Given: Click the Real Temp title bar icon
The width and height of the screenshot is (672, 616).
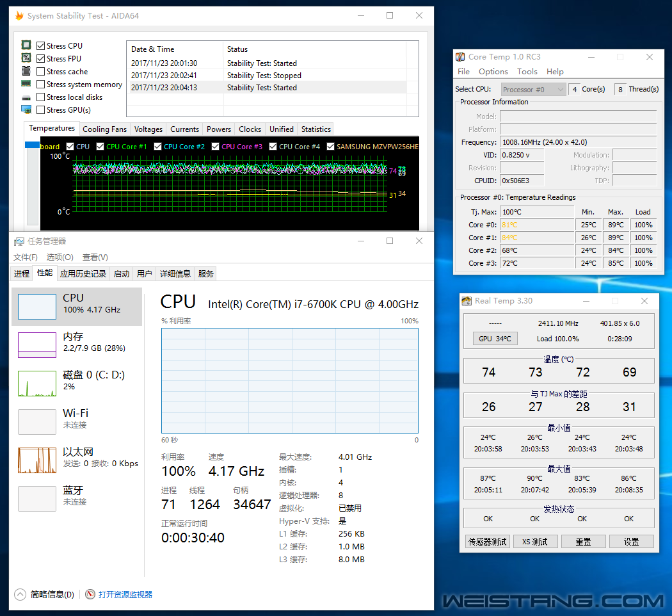Looking at the screenshot, I should click(x=467, y=301).
